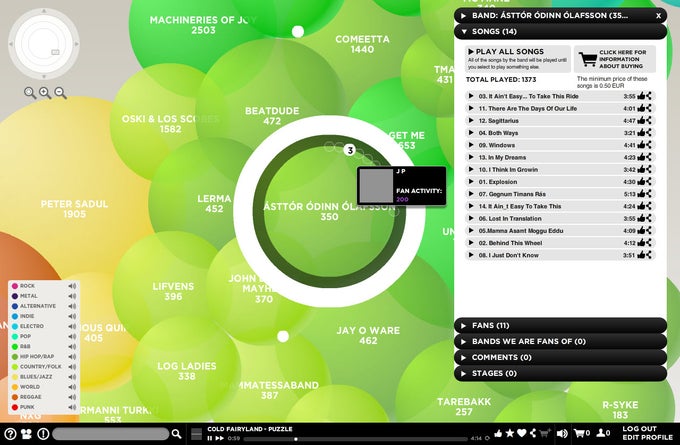This screenshot has height=445, width=680.
Task: Play song 13. In My Dreams
Action: (x=471, y=157)
